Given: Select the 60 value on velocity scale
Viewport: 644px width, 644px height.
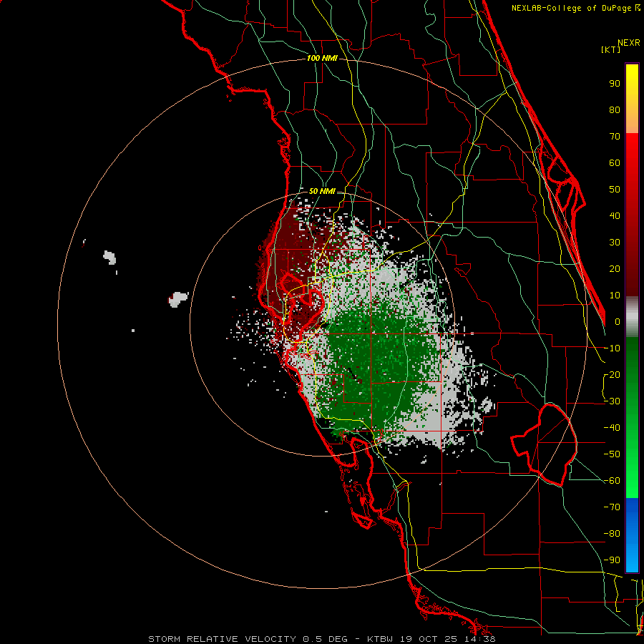Looking at the screenshot, I should 615,163.
